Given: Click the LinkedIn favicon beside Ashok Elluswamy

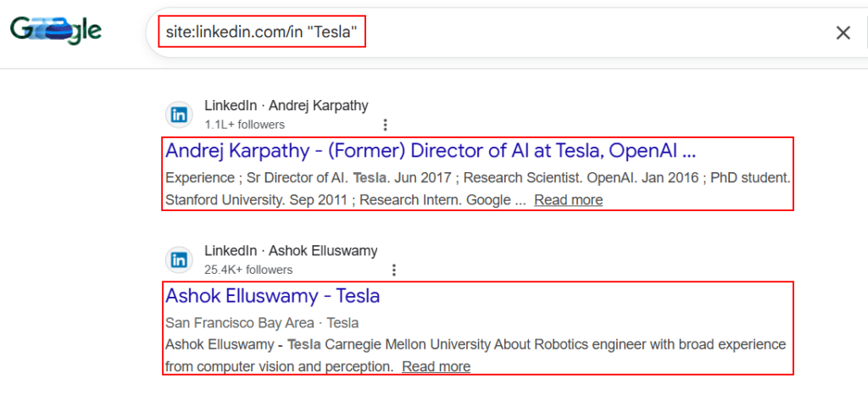Looking at the screenshot, I should pos(180,259).
